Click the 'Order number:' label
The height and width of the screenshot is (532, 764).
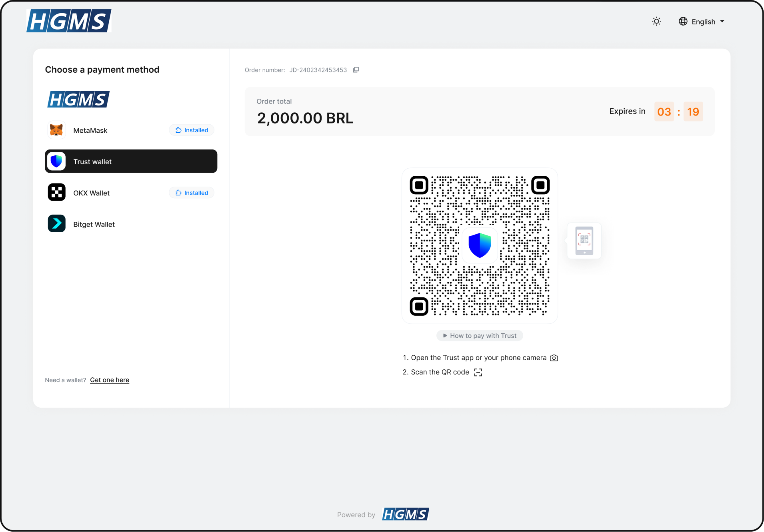coord(265,70)
